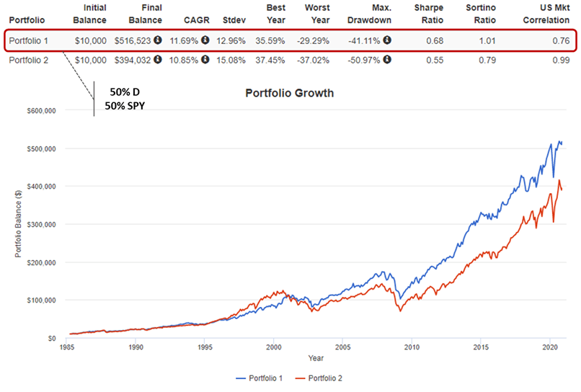The width and height of the screenshot is (581, 392).
Task: Click info icon beside Portfolio 1 CAGR
Action: pos(205,40)
